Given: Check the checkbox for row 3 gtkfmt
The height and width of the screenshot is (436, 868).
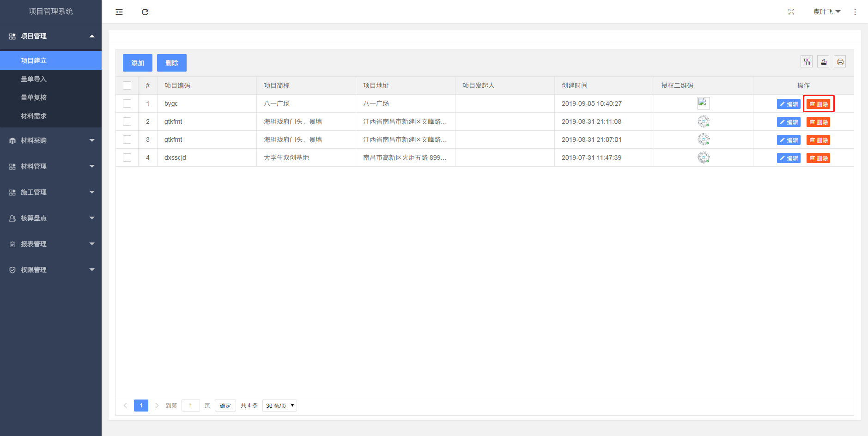Looking at the screenshot, I should tap(127, 139).
